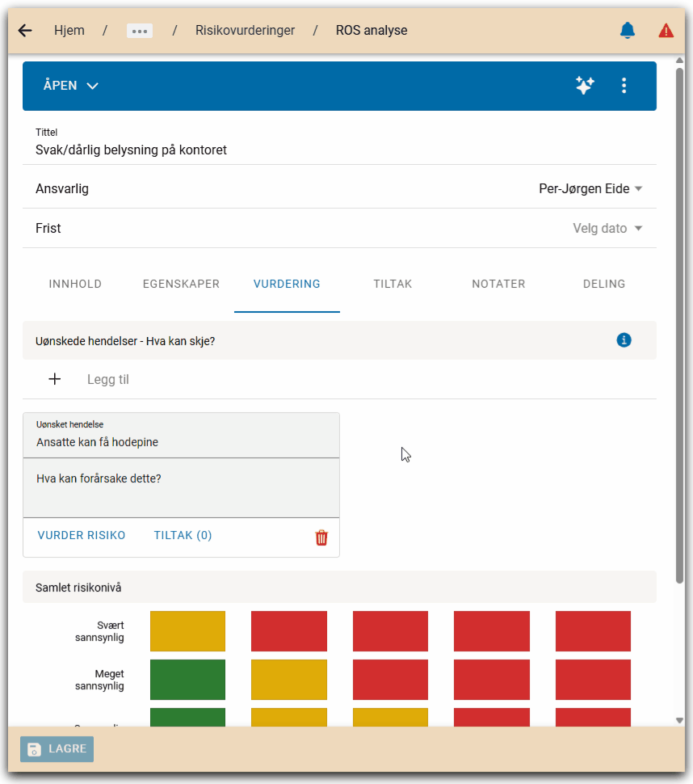Viewport: 693px width, 784px height.
Task: Open the Frist Velg dato picker
Action: (607, 228)
